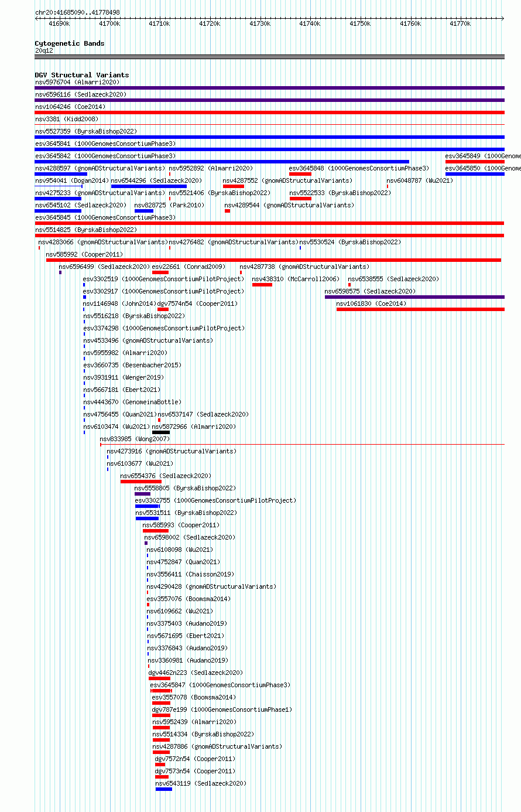Click variant label nsv5976704 (Almarri2020)
Image resolution: width=521 pixels, height=812 pixels.
[x=77, y=82]
